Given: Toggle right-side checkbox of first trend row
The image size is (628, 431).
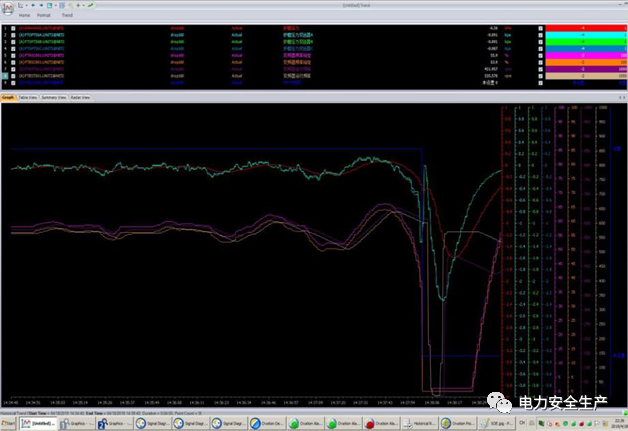Looking at the screenshot, I should coord(541,28).
